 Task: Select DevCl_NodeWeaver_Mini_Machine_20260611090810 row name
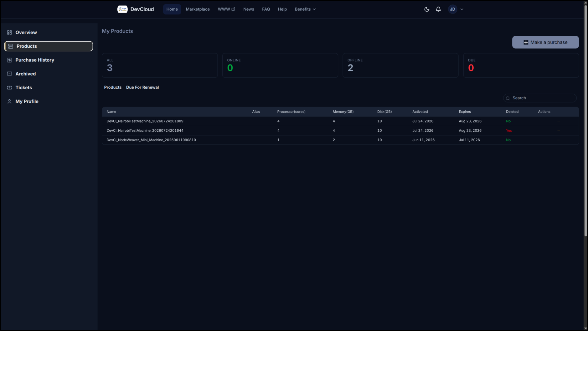click(151, 140)
